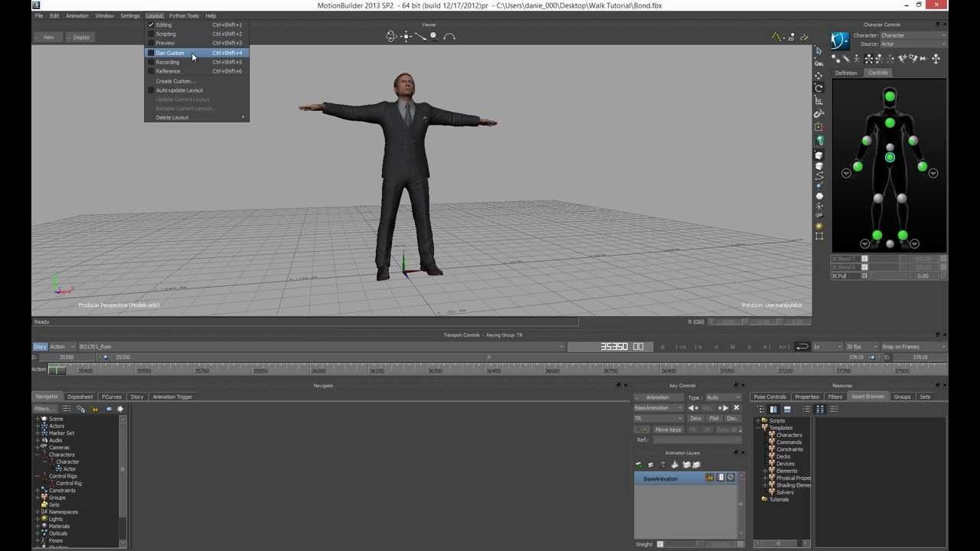
Task: Toggle the Story mode button in transport
Action: [40, 347]
